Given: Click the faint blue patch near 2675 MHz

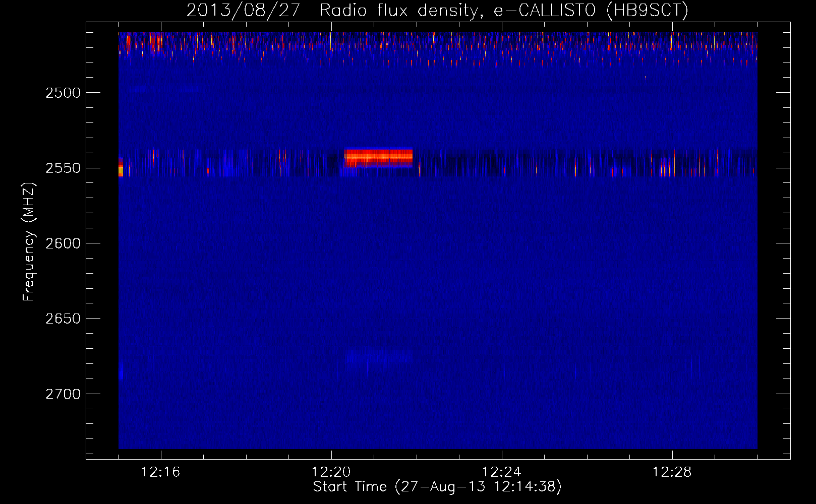Looking at the screenshot, I should point(379,358).
